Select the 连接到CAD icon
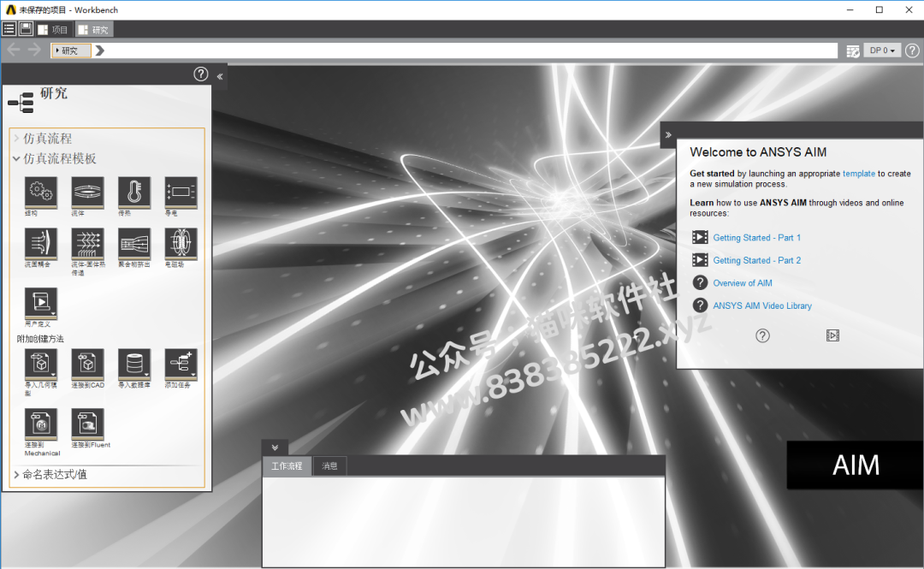The height and width of the screenshot is (569, 924). 87,364
